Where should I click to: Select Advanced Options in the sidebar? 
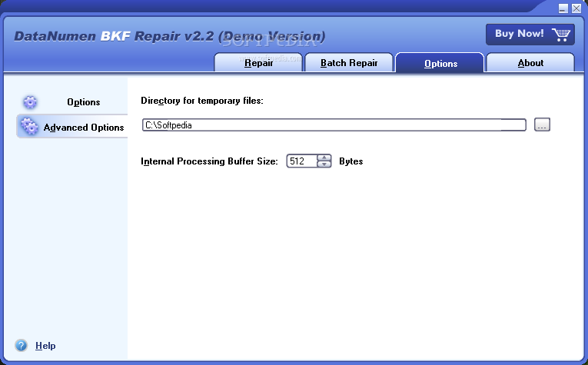coord(72,127)
